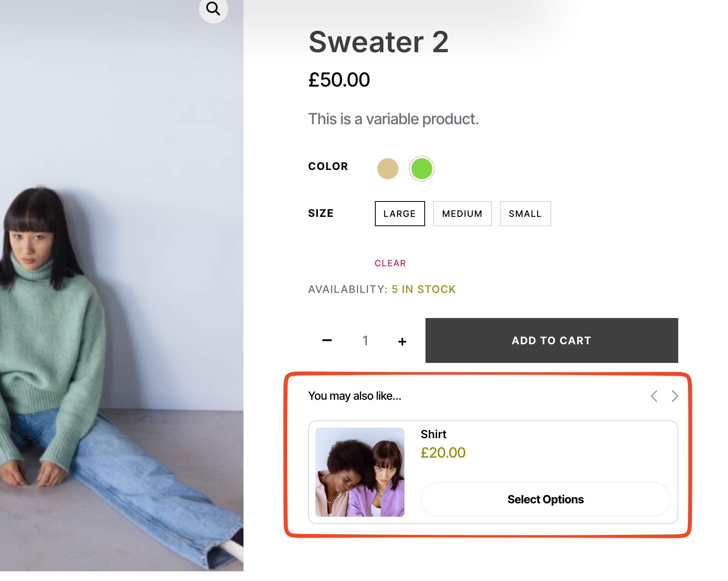This screenshot has width=728, height=581.
Task: Click the Sweater 2 product title
Action: 379,42
